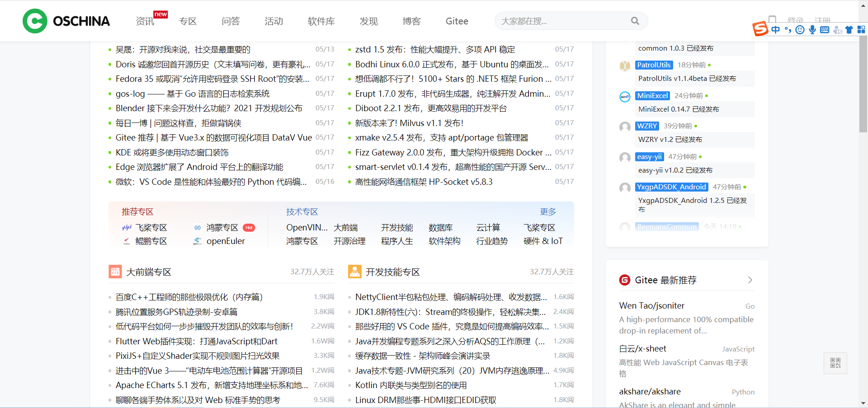Click the Sogou account person icon
Image resolution: width=868 pixels, height=408 pixels.
click(x=837, y=30)
